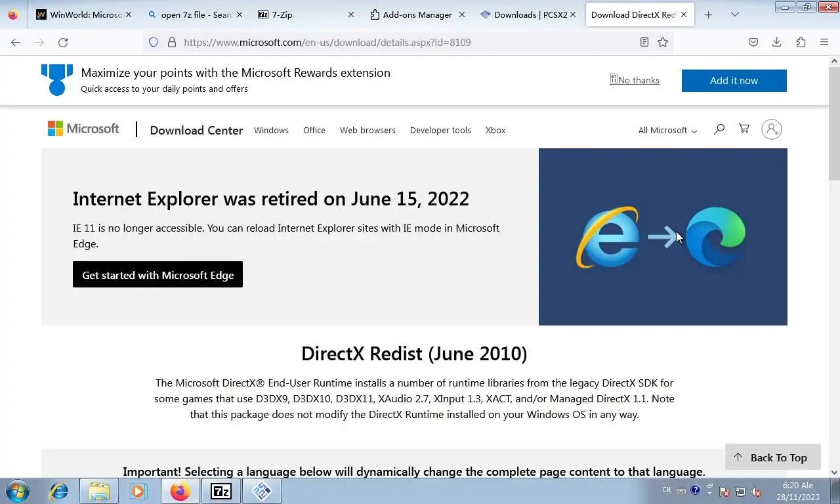Open the shopping cart icon

point(744,129)
